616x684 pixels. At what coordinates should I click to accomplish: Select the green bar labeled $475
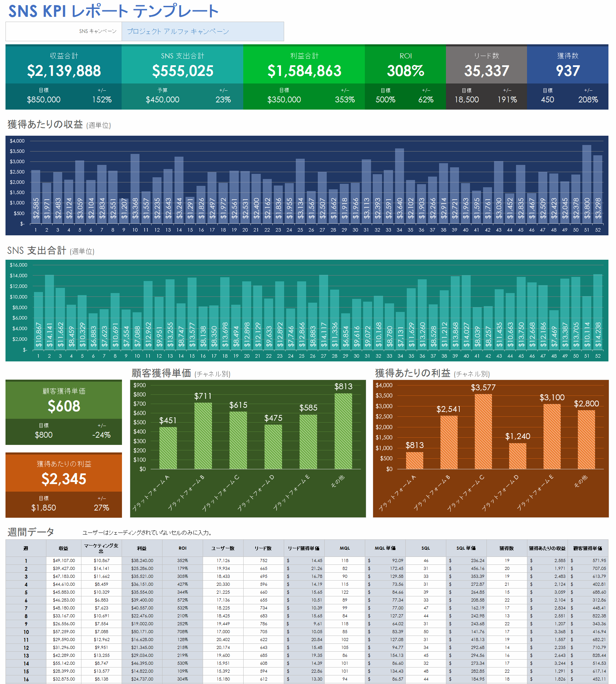(x=273, y=447)
